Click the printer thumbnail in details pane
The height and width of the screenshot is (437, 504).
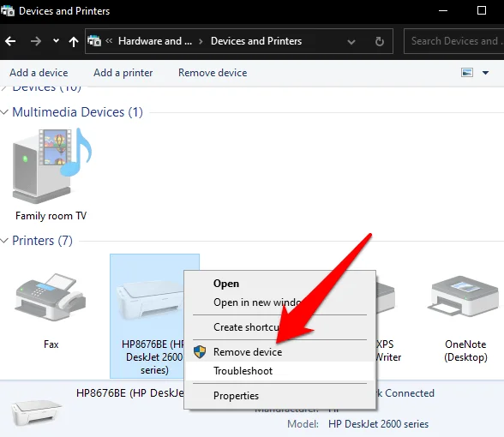[x=36, y=412]
